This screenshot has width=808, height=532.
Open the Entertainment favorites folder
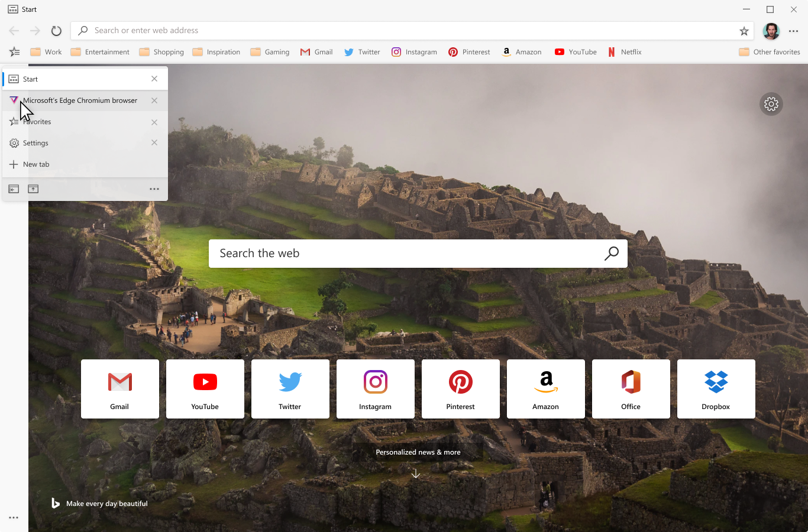[100, 52]
